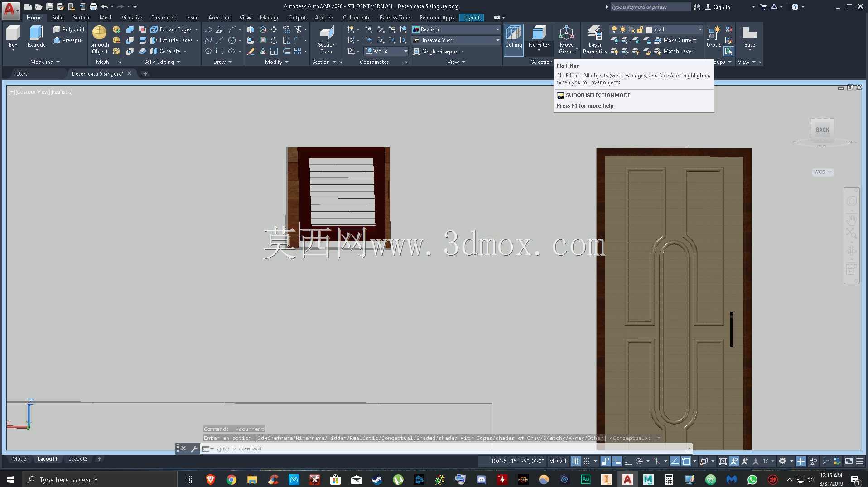This screenshot has width=868, height=487.
Task: Click the Presspull tool
Action: pos(68,40)
